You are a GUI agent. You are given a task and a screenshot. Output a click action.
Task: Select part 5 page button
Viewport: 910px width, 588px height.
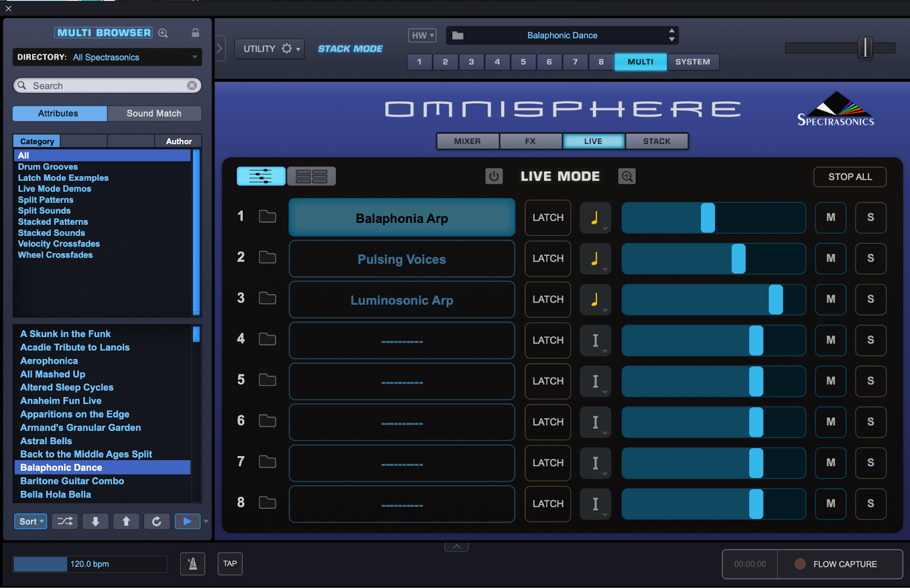click(523, 61)
